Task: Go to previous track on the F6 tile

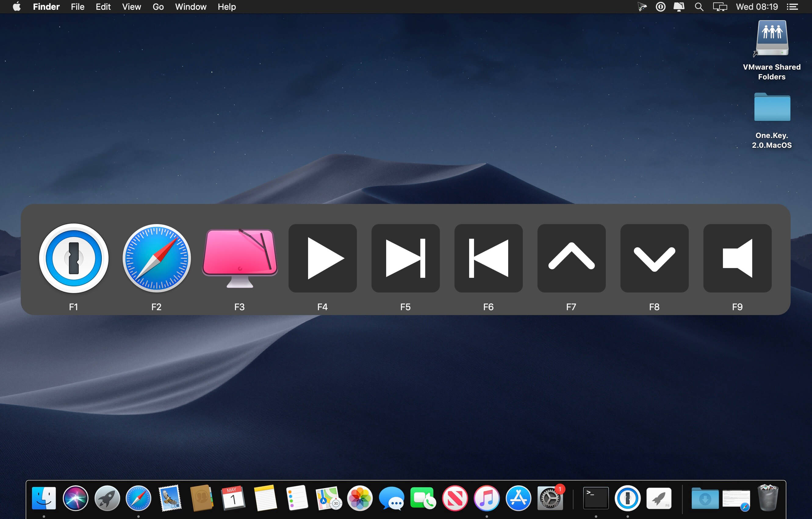Action: pos(489,258)
